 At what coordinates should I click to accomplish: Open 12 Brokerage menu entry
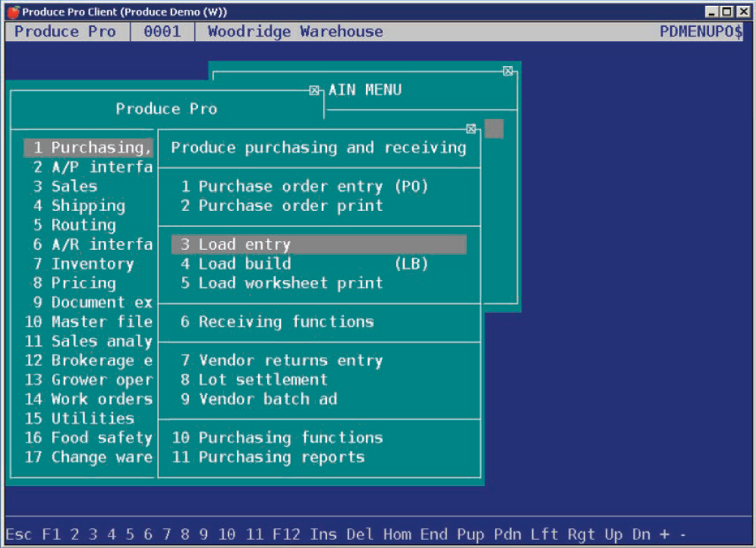point(89,360)
